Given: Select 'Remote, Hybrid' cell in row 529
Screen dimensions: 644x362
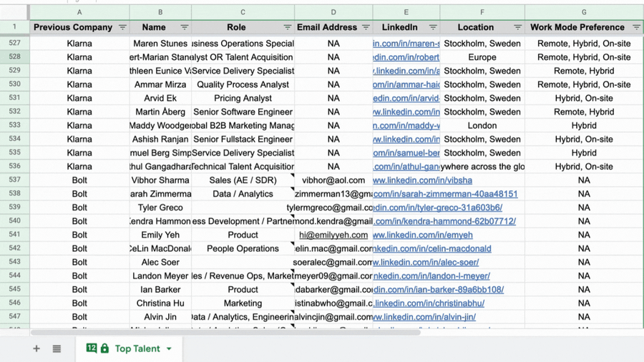Looking at the screenshot, I should coord(584,71).
